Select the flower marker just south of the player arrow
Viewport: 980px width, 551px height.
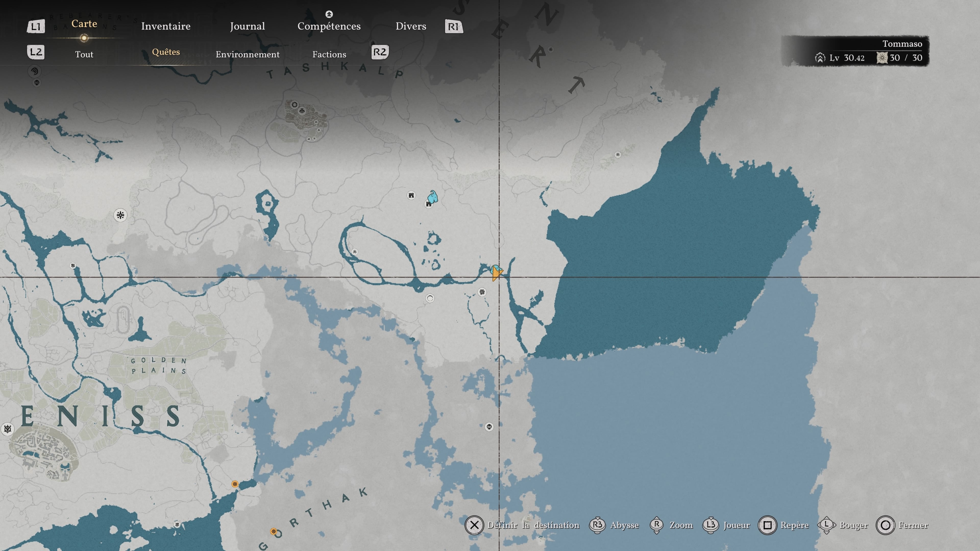pos(482,292)
